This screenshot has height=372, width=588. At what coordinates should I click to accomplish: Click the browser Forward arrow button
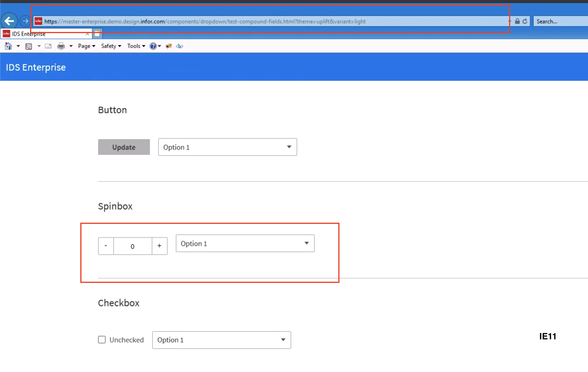click(25, 21)
